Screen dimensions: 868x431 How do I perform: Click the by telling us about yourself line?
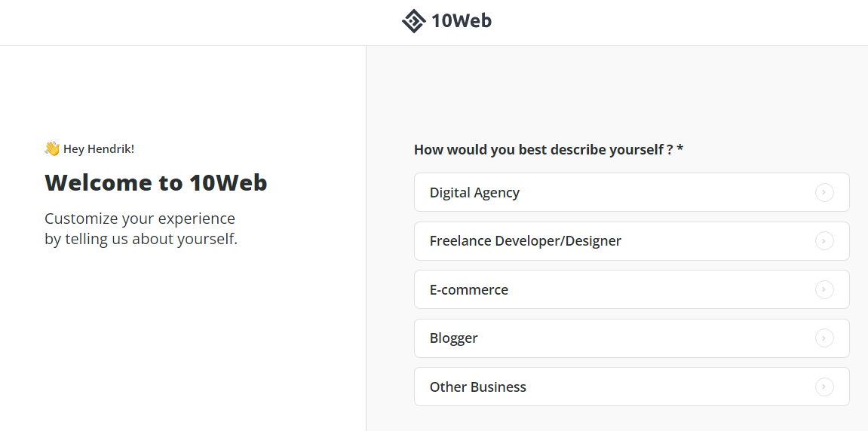141,240
